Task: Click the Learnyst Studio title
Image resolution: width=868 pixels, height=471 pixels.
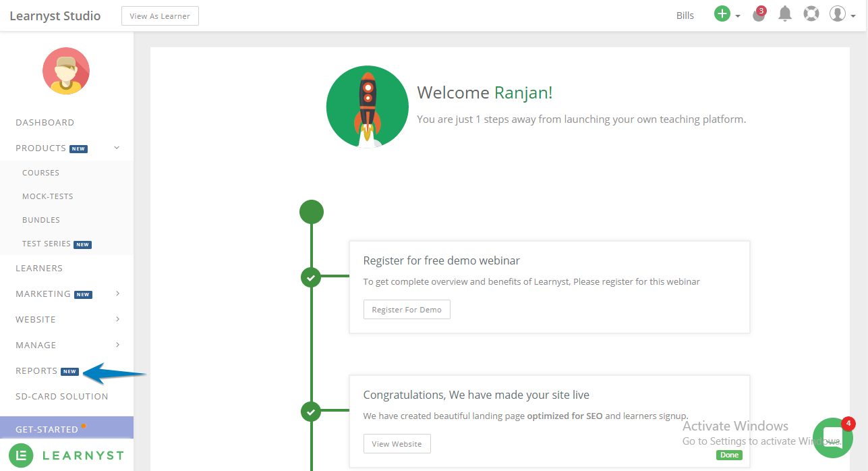Action: coord(55,16)
